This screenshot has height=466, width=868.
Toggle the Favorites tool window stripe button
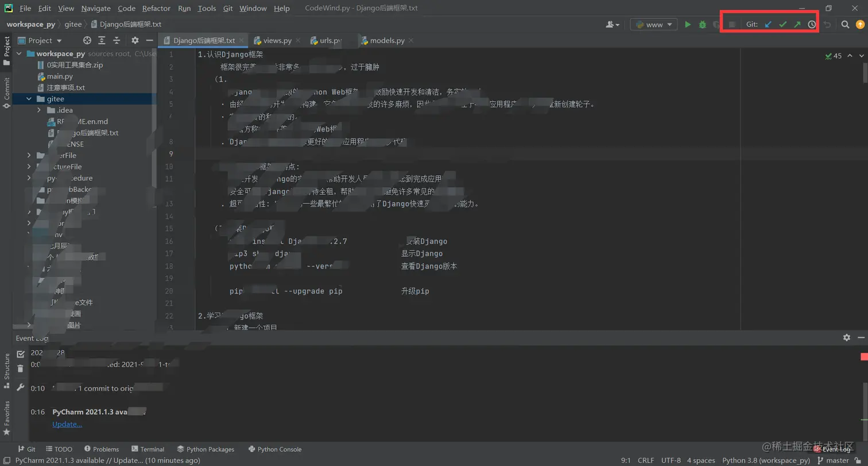tap(7, 418)
